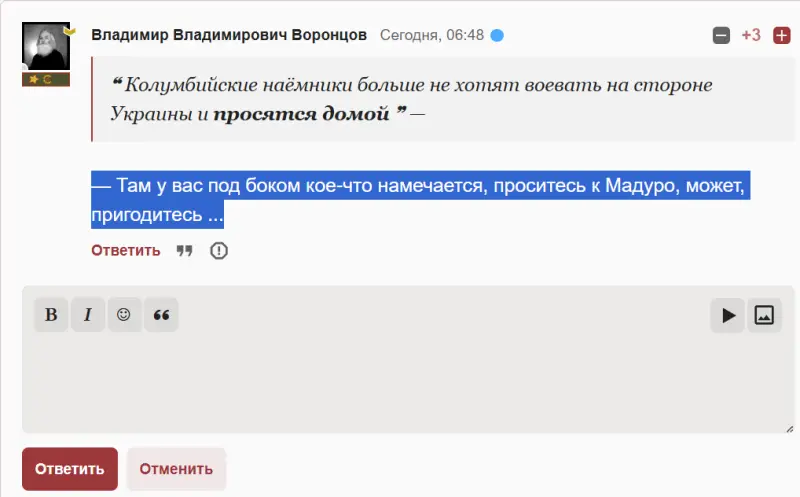
Task: Downvote the comment with the minus button
Action: 721,36
